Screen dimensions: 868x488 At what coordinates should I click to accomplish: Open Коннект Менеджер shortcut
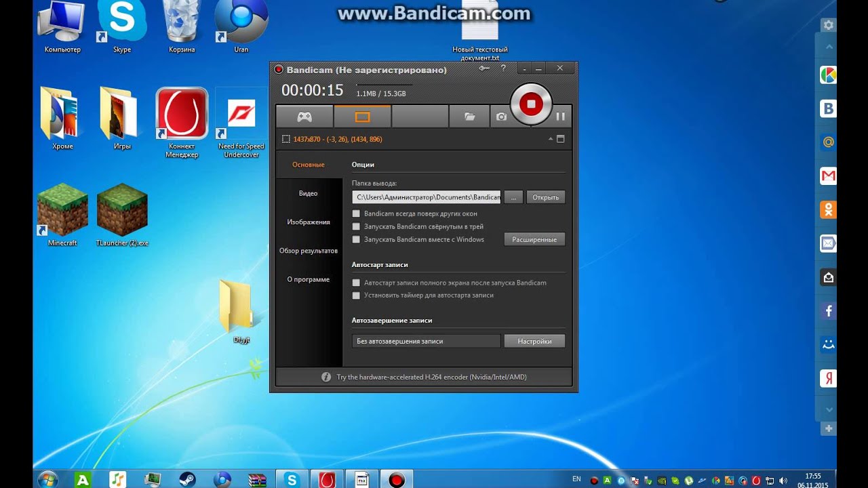pos(182,123)
